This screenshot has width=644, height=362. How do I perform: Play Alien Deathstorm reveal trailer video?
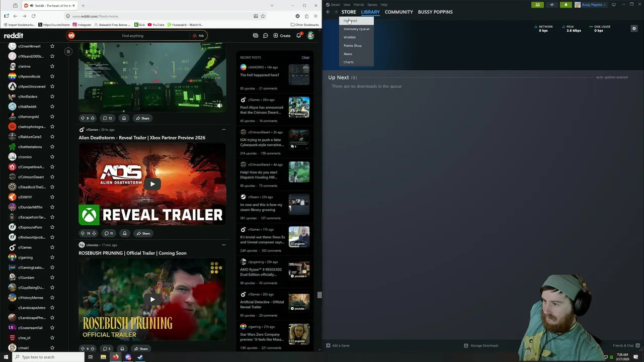[x=152, y=184]
